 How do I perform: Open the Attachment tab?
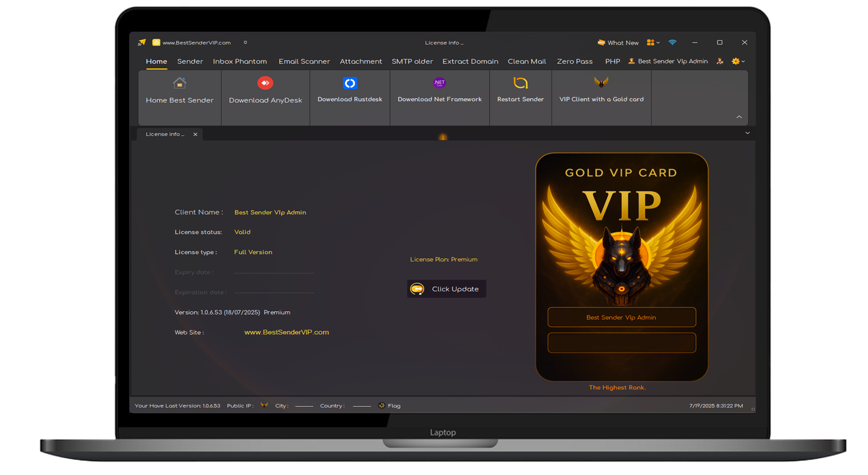(361, 62)
